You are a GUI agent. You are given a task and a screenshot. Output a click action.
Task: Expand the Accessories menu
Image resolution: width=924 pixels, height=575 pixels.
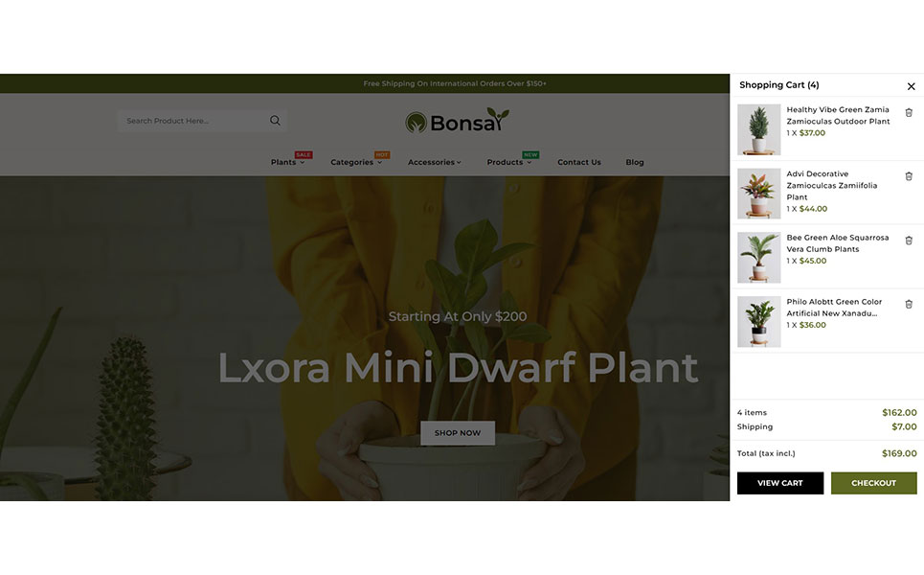point(435,162)
